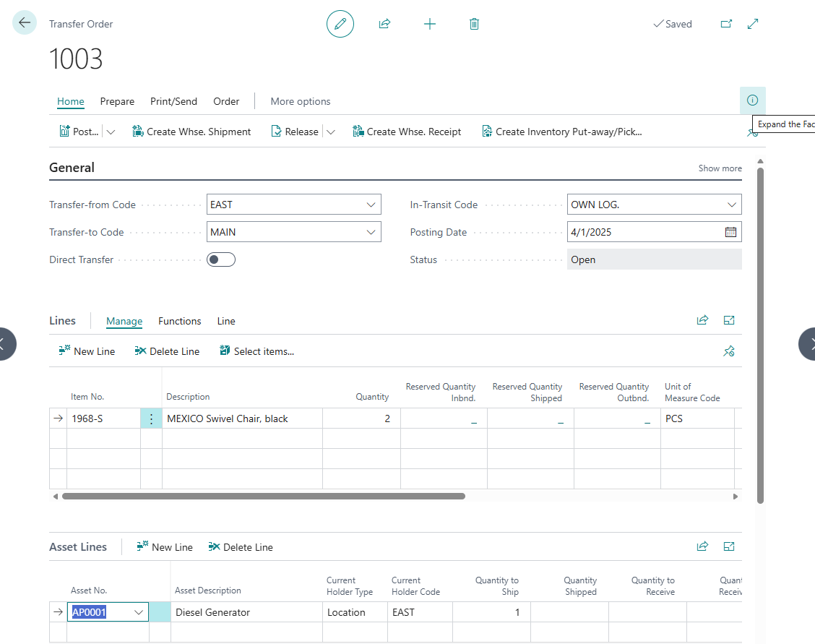Open the page in a new window
Image resolution: width=815 pixels, height=644 pixels.
coord(726,24)
